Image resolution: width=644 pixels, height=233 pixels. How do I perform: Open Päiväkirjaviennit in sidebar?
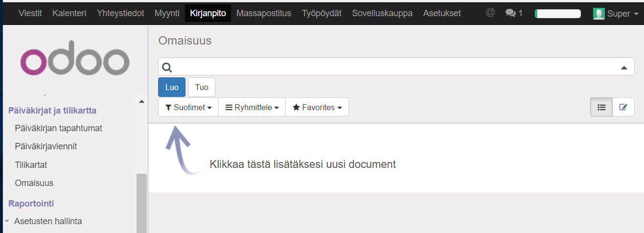coord(46,146)
